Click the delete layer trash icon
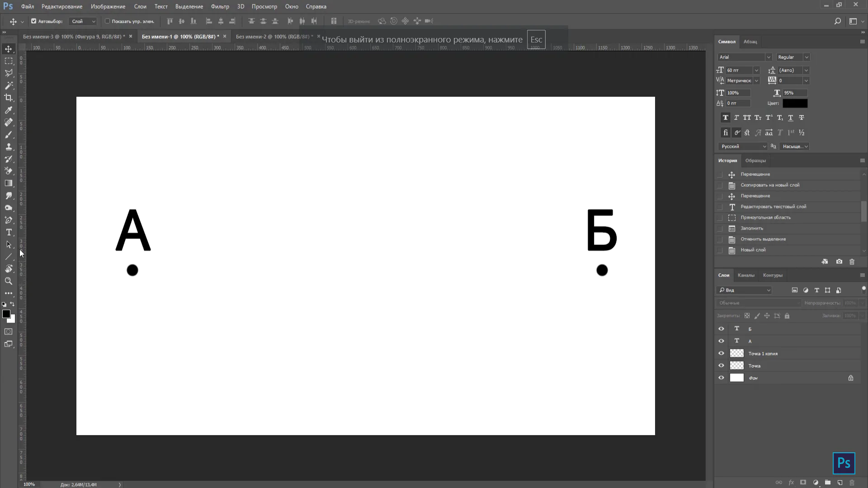The width and height of the screenshot is (868, 488). pos(852,483)
